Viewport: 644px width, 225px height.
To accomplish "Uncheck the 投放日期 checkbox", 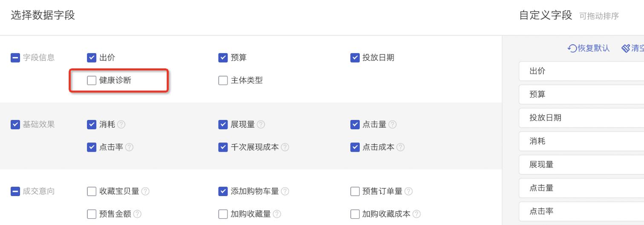I will click(x=355, y=57).
